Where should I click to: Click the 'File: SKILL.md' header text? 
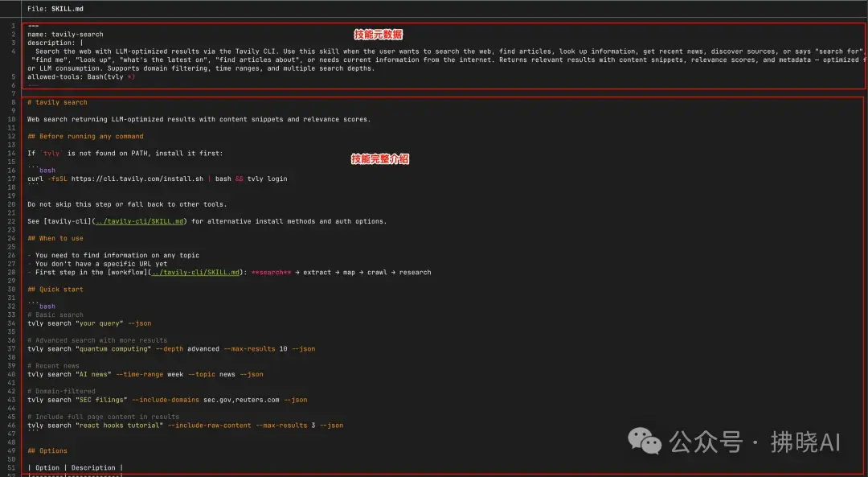(55, 9)
